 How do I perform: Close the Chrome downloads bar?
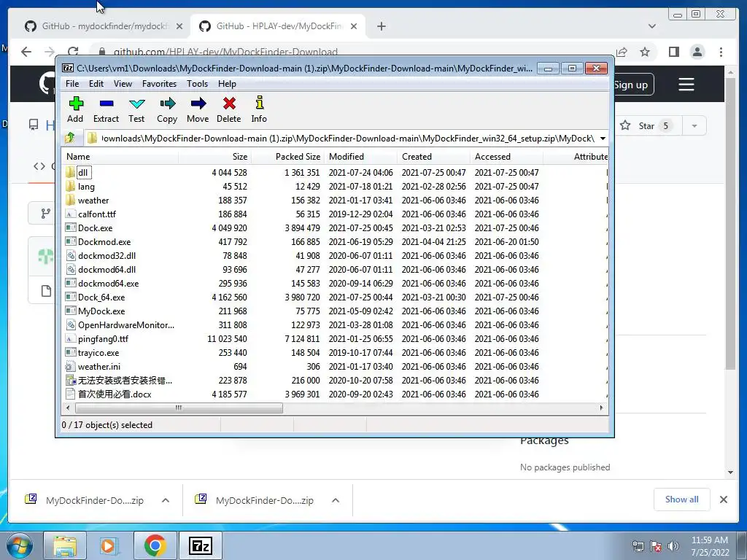click(723, 499)
